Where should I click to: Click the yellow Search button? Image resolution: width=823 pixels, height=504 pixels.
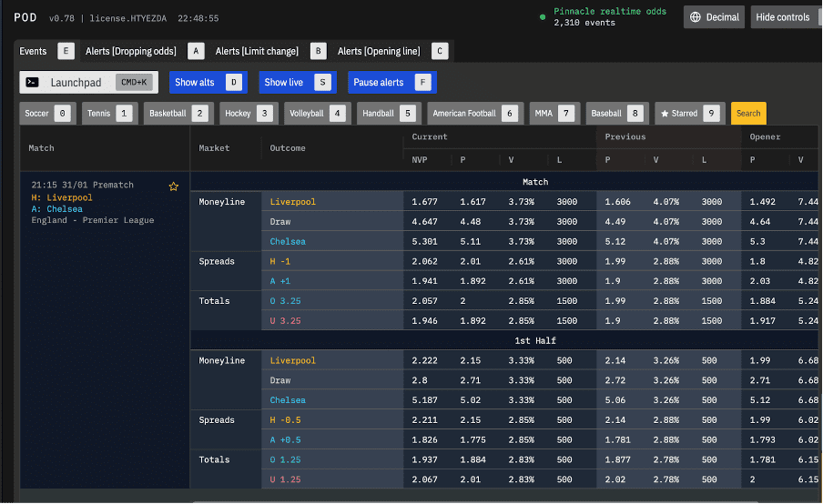click(748, 114)
